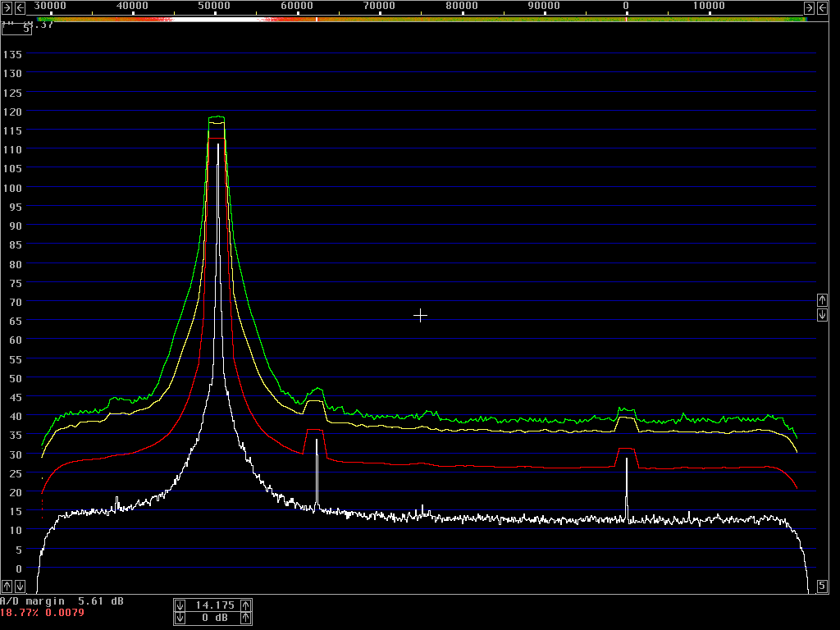Click the 80000 frequency scale label
840x630 pixels.
coord(462,6)
